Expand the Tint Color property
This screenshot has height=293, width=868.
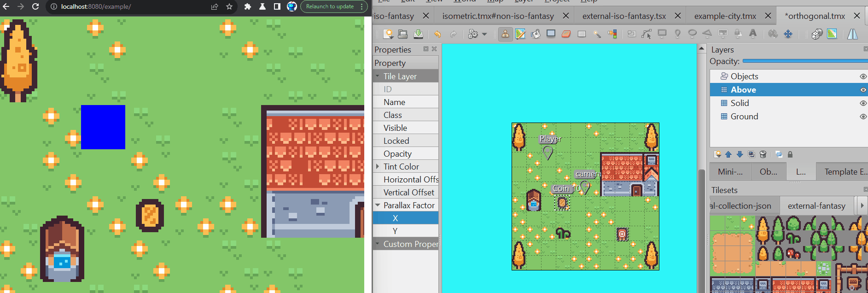point(378,167)
